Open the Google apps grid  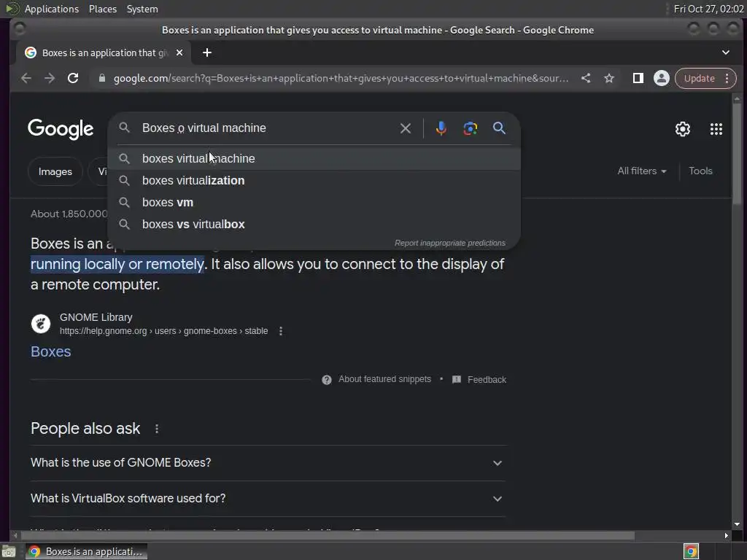point(716,129)
